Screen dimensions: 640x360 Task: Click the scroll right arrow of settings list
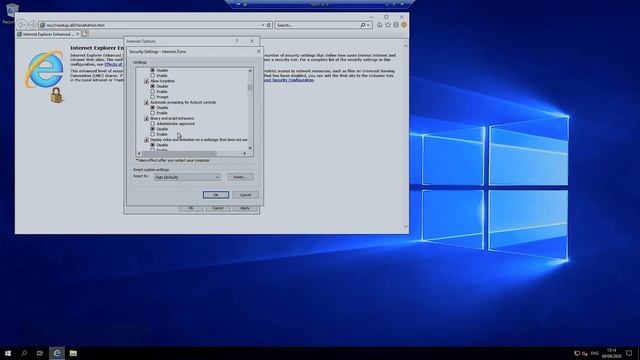[245, 153]
